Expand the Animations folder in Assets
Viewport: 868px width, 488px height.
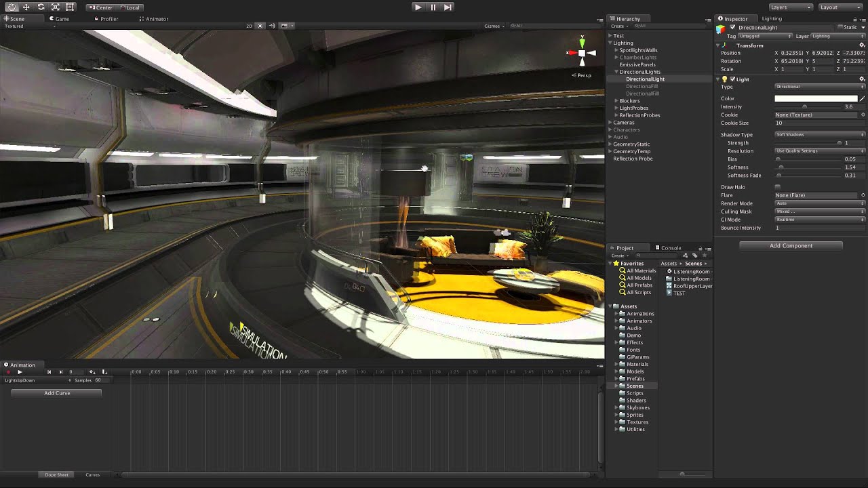616,314
